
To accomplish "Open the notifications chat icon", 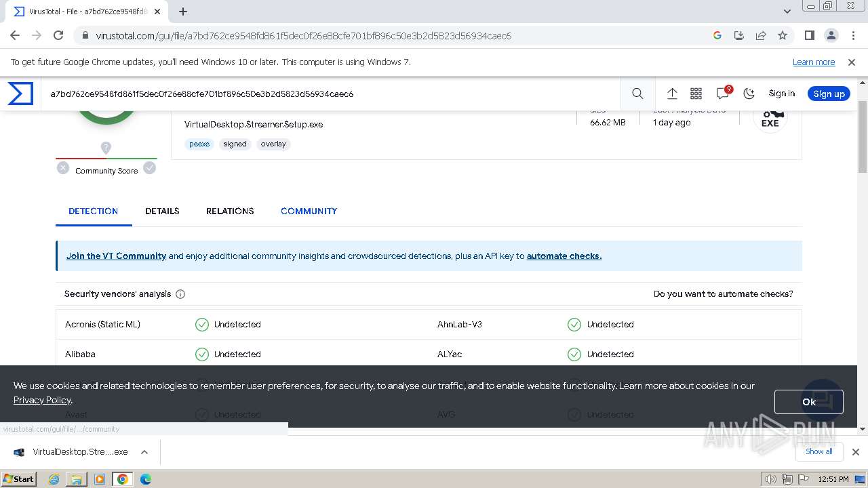I will pos(723,94).
